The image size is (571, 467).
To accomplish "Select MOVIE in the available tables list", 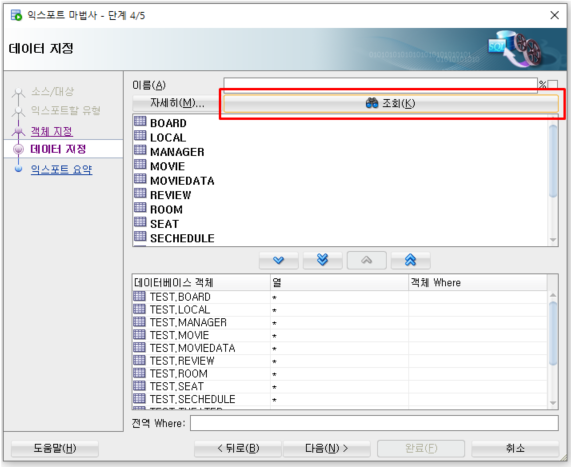I will click(168, 166).
